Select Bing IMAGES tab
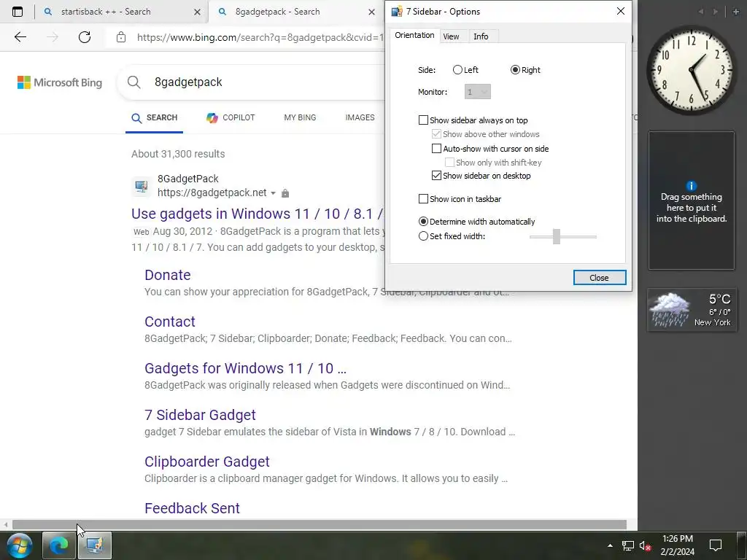The width and height of the screenshot is (747, 560). (360, 117)
